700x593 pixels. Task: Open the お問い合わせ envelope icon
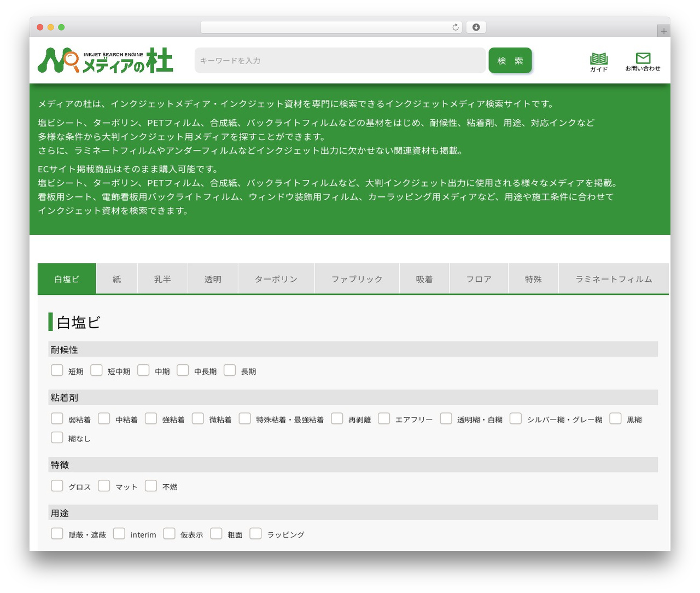pyautogui.click(x=643, y=62)
